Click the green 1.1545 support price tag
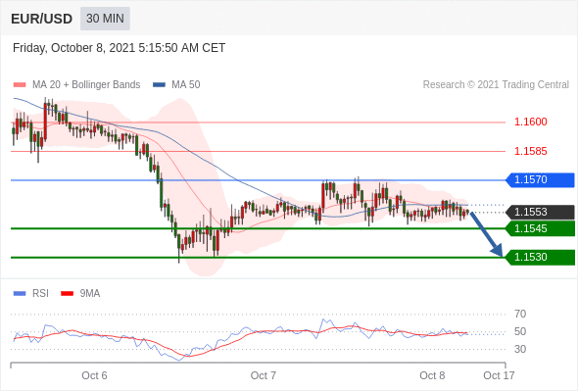The width and height of the screenshot is (578, 392). [x=541, y=228]
